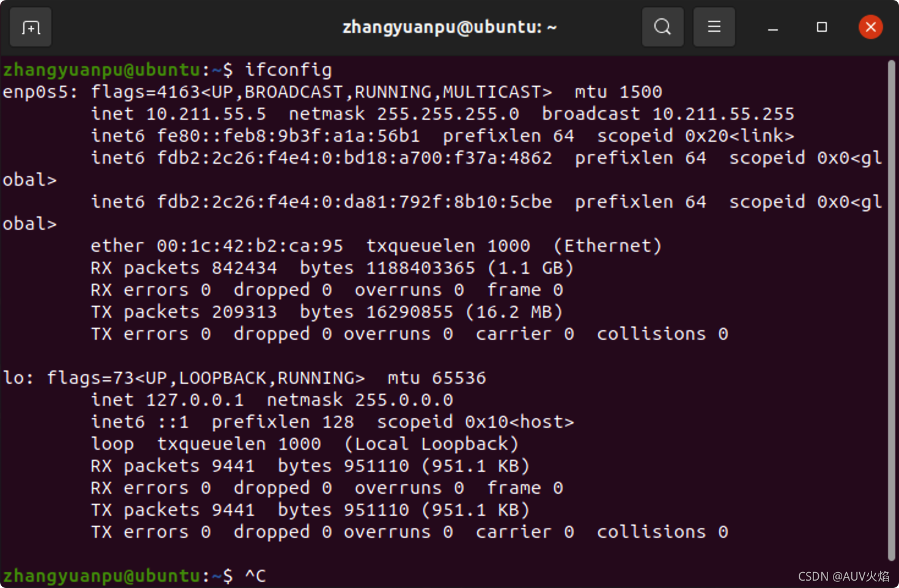Open the terminal search tool

coord(662,27)
